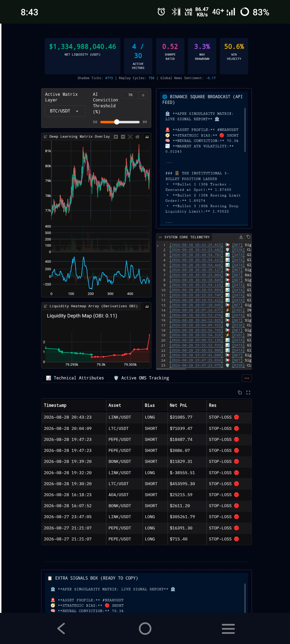This screenshot has width=290, height=644.
Task: Sort table by Bias column header
Action: pos(155,405)
